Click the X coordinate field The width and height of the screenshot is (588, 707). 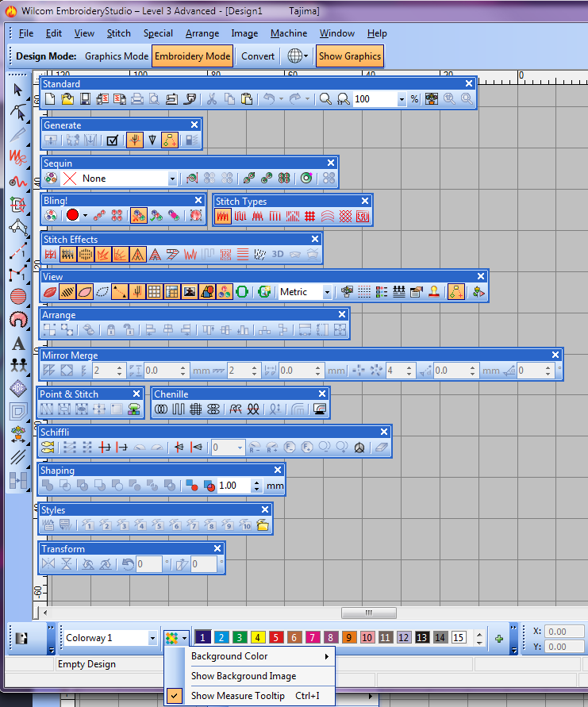564,632
